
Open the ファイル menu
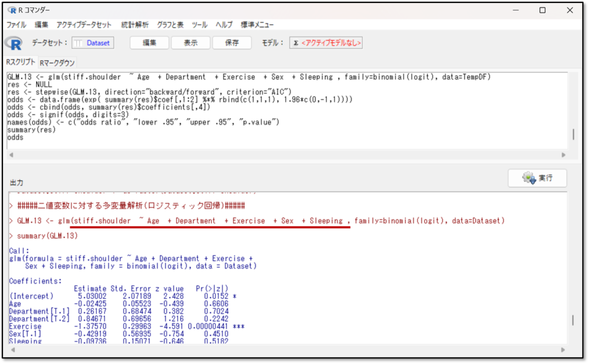pos(16,25)
